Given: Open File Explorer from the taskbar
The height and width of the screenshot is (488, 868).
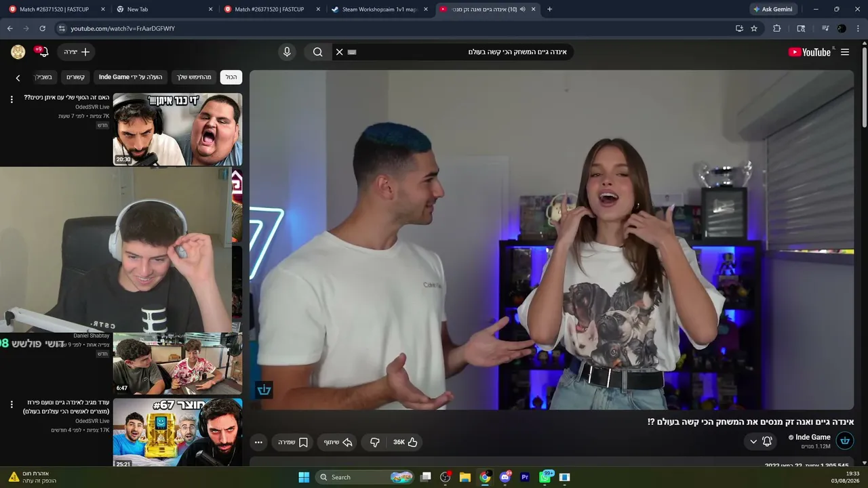Looking at the screenshot, I should tap(465, 477).
